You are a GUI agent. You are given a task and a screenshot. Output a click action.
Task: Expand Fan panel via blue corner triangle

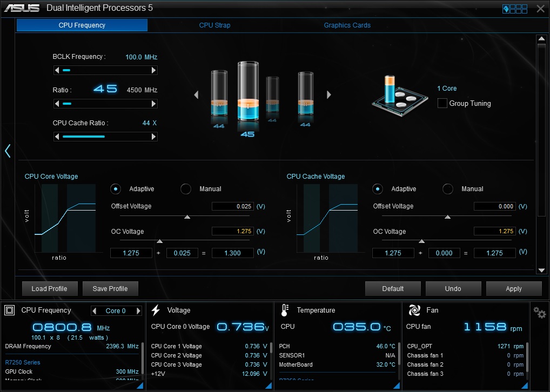tap(525, 386)
